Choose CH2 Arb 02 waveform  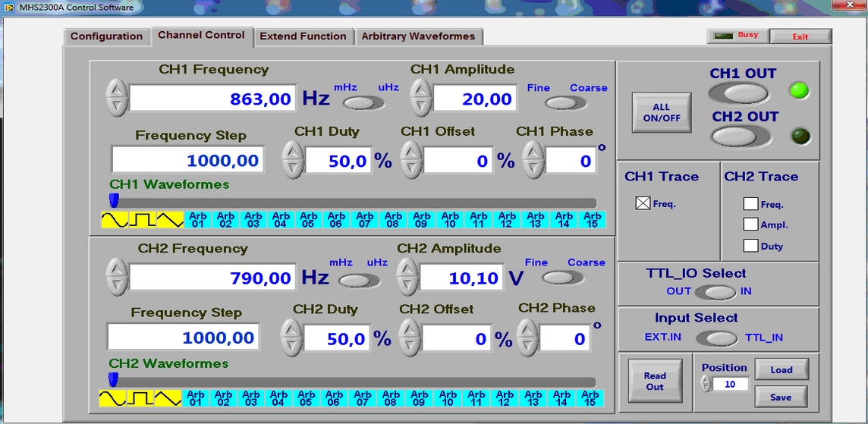pyautogui.click(x=224, y=398)
